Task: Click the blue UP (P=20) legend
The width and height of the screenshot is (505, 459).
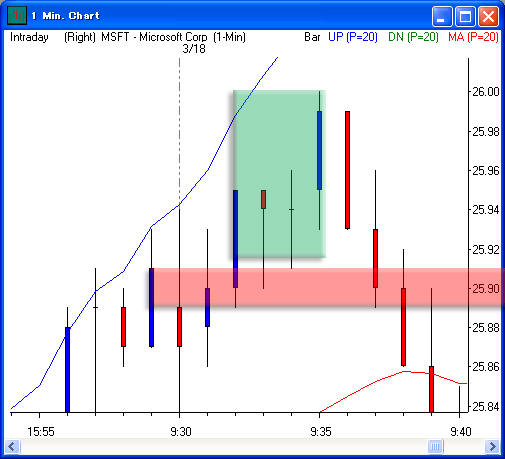Action: pos(353,37)
